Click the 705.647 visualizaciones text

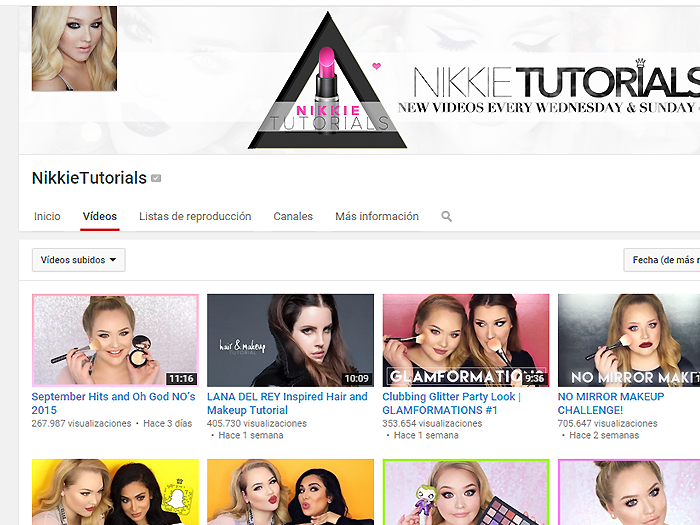(608, 423)
